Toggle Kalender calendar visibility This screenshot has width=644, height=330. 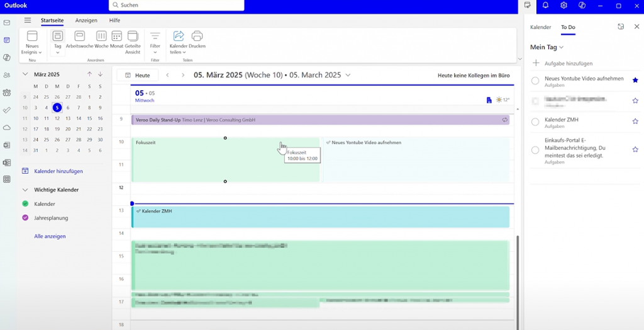pyautogui.click(x=25, y=203)
